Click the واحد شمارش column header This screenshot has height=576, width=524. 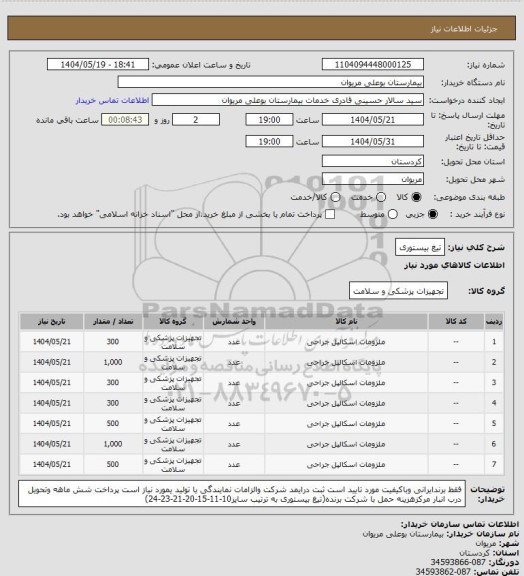click(x=234, y=321)
